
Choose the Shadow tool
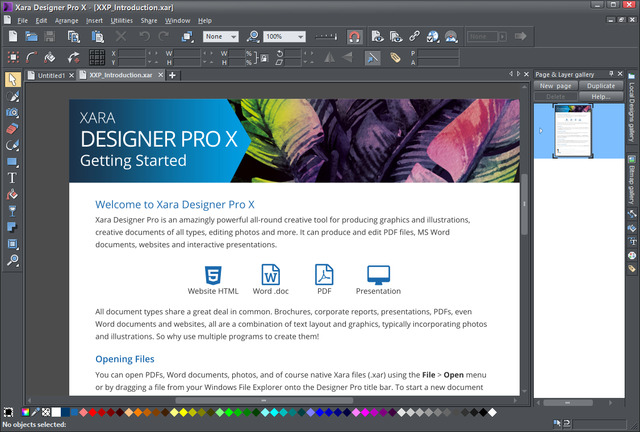click(x=12, y=227)
